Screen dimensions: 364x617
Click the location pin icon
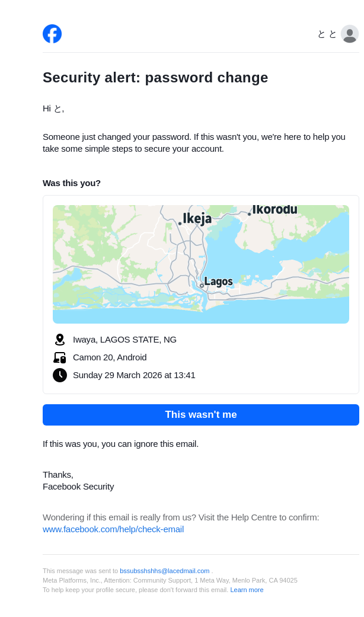point(60,340)
